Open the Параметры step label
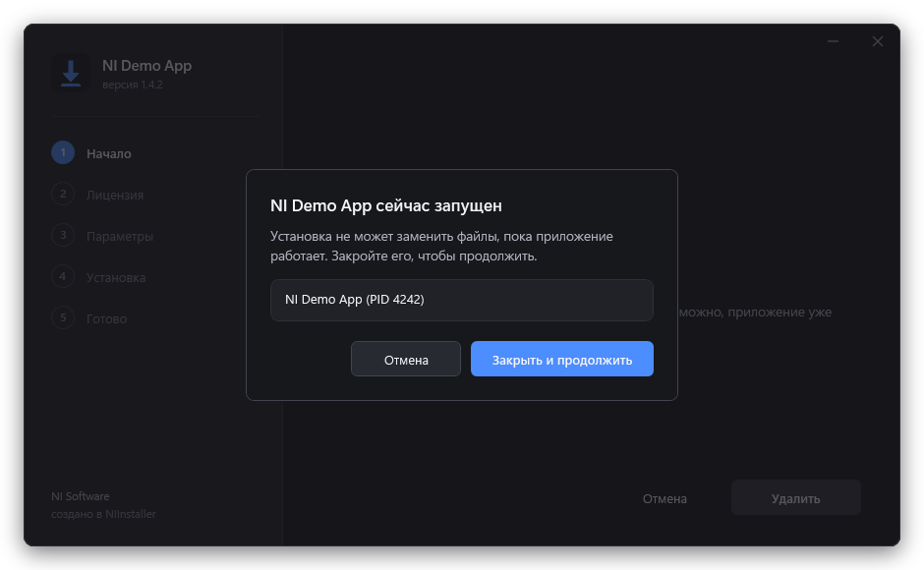This screenshot has height=570, width=924. click(x=120, y=237)
